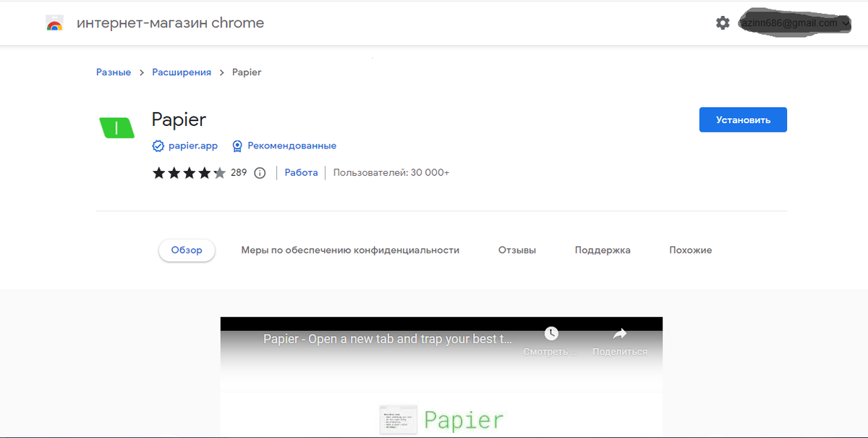Click the five-star rating display

(x=189, y=173)
